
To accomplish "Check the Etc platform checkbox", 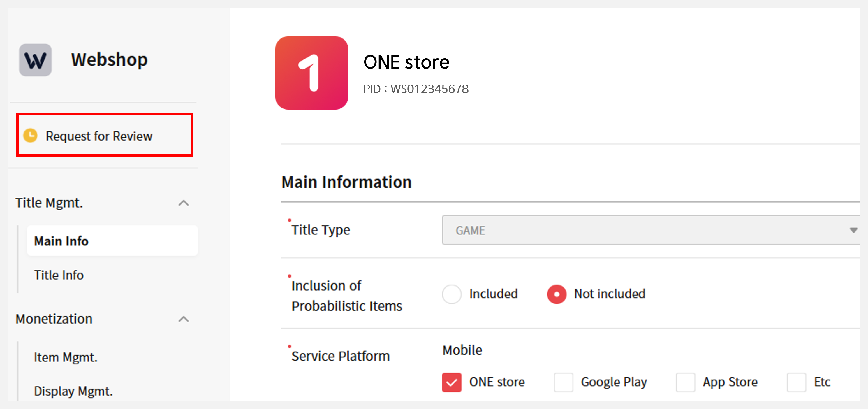I will (796, 382).
